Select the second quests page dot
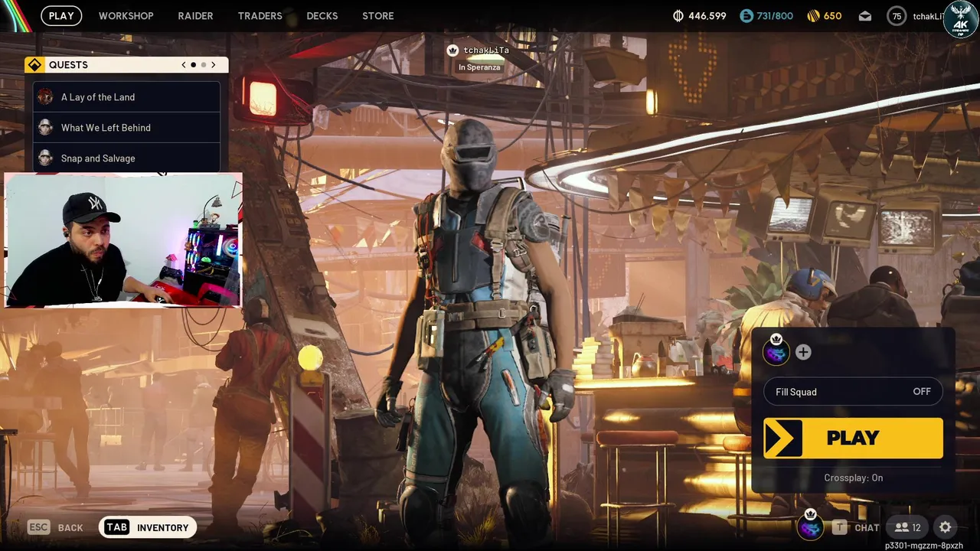This screenshot has width=980, height=551. point(203,65)
